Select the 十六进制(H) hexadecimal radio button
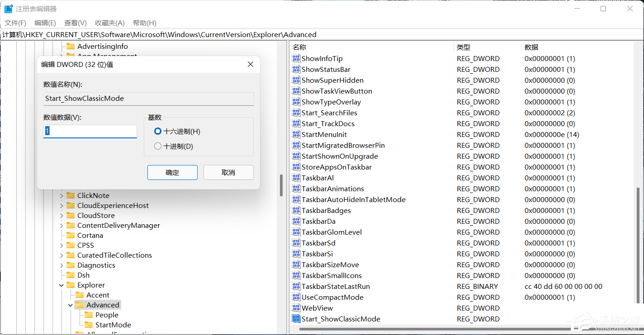The width and height of the screenshot is (644, 335). [x=158, y=131]
